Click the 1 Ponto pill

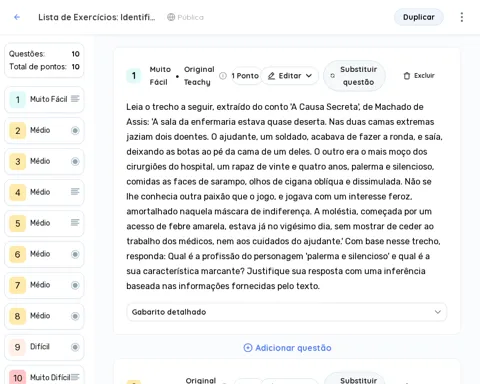tap(245, 76)
